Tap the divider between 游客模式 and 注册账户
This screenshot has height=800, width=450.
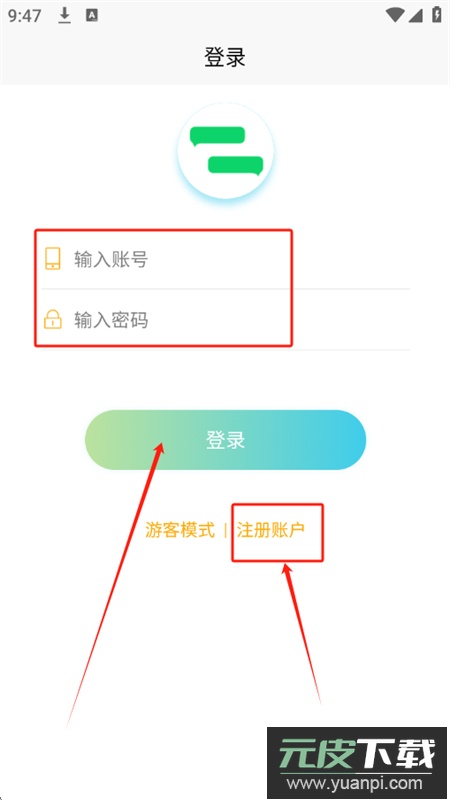tap(226, 530)
